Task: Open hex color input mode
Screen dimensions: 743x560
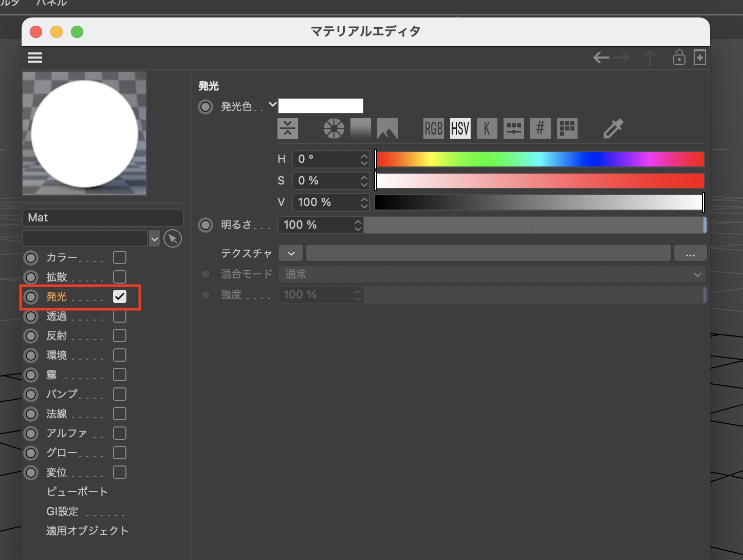Action: (x=540, y=128)
